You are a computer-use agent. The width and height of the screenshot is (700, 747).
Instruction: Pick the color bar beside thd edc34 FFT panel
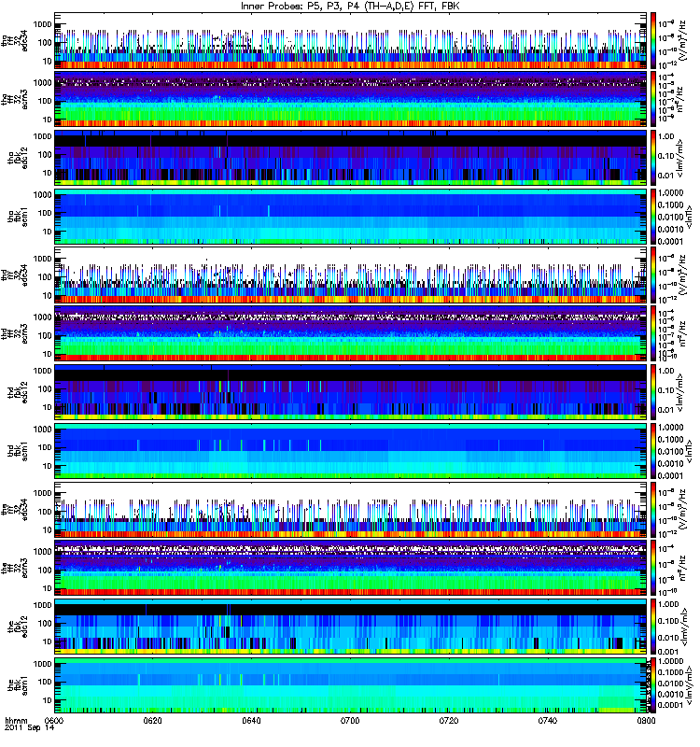point(652,275)
